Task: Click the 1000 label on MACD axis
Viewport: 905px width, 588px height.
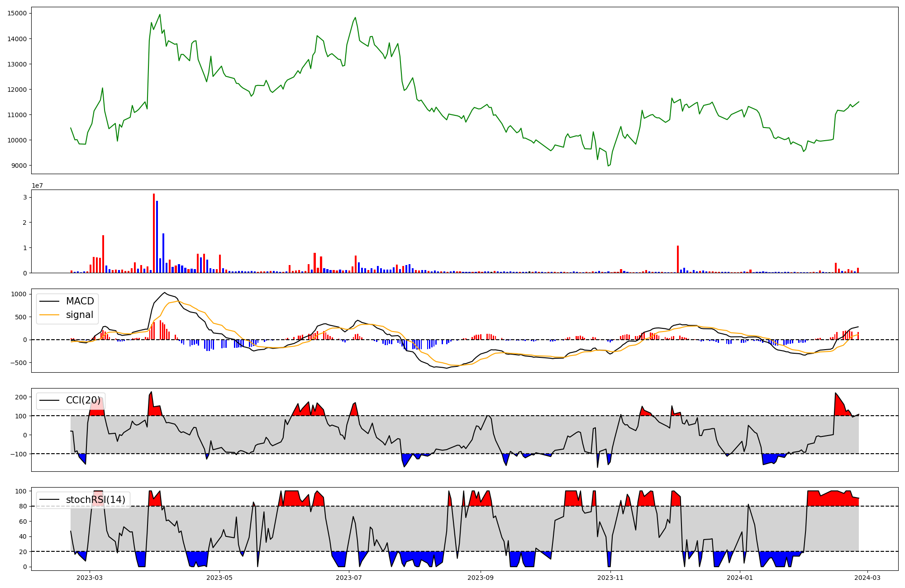Action: (x=19, y=294)
